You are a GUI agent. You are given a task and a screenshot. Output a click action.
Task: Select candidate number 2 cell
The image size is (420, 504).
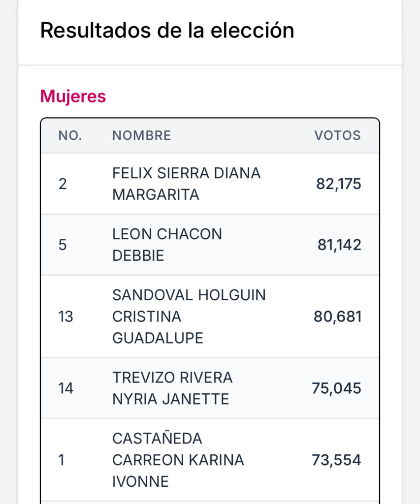point(63,184)
